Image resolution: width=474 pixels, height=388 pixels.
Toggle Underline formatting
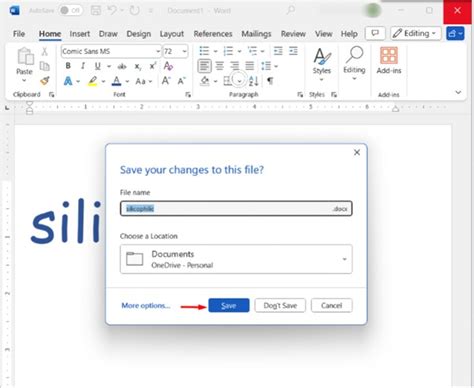97,66
